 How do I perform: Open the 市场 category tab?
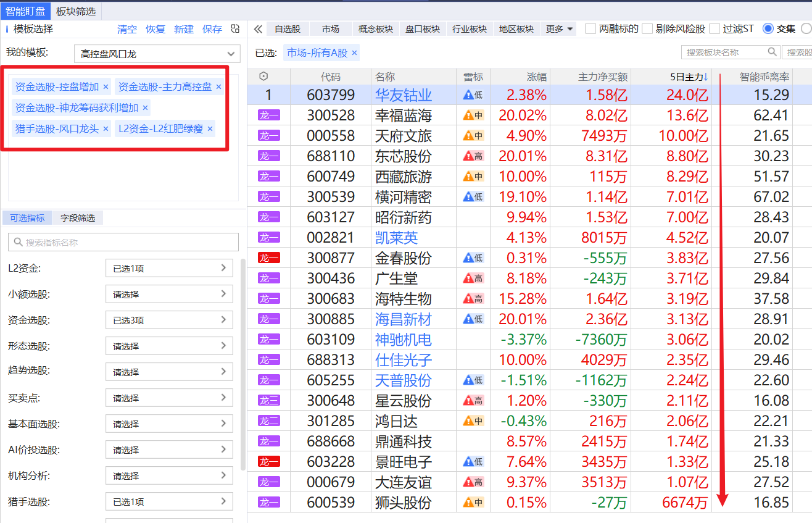point(331,29)
